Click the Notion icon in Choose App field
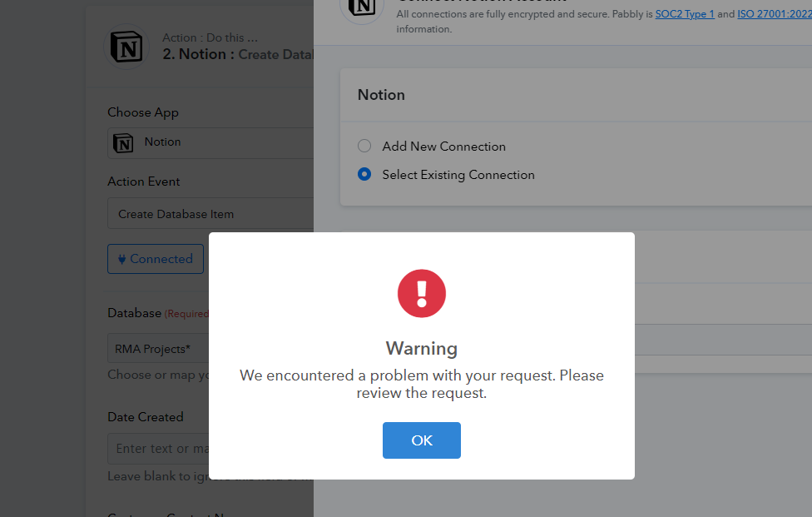Image resolution: width=812 pixels, height=517 pixels. point(123,143)
